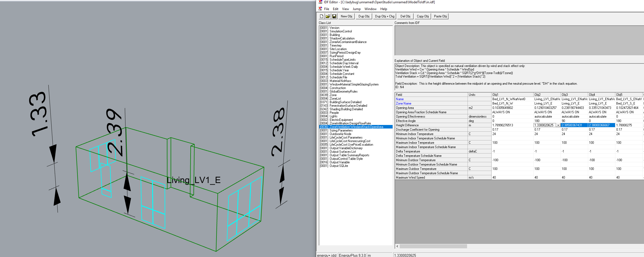Click the Dup Obj button
This screenshot has width=644, height=257.
click(x=364, y=16)
